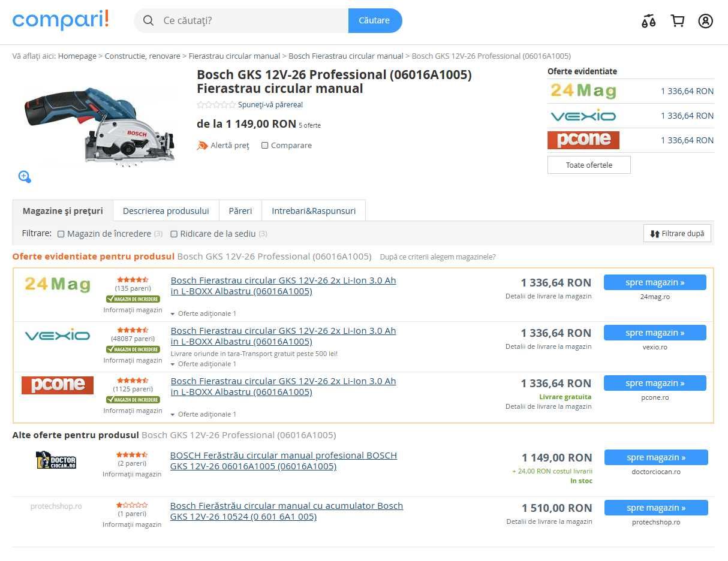The image size is (728, 561).
Task: Select the 'Magazine și prețuri' tab
Action: pyautogui.click(x=63, y=211)
